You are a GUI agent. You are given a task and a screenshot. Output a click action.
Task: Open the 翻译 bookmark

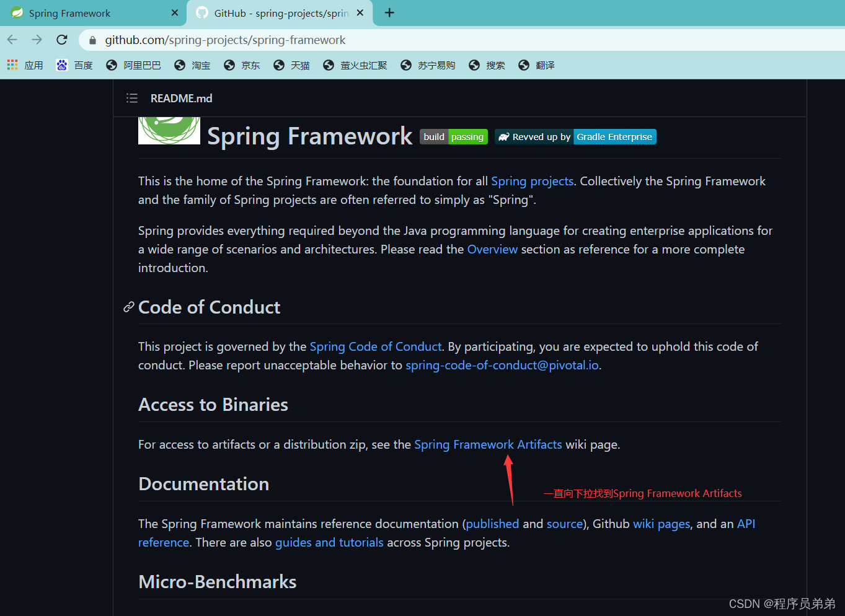click(536, 65)
